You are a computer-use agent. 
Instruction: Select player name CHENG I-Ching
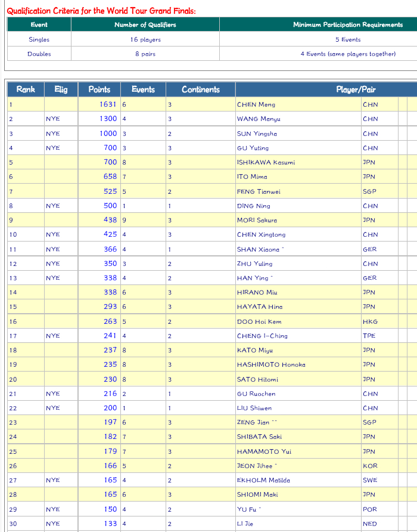[262, 336]
